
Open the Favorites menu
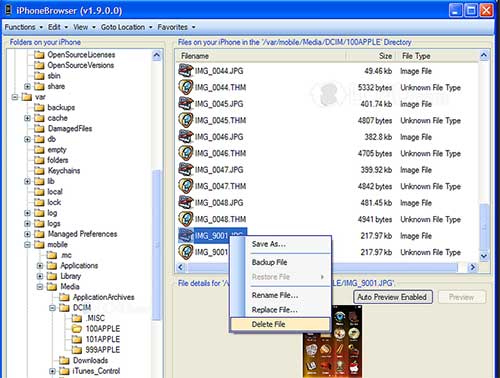[176, 27]
